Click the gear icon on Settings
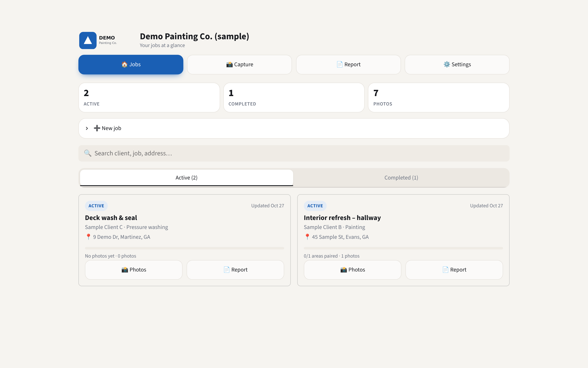588x368 pixels. 447,64
